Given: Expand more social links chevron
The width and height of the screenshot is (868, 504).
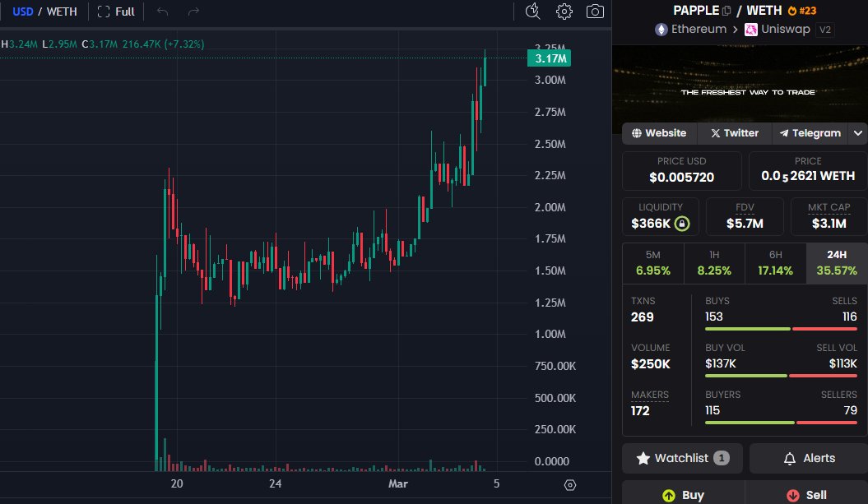Looking at the screenshot, I should (x=858, y=133).
